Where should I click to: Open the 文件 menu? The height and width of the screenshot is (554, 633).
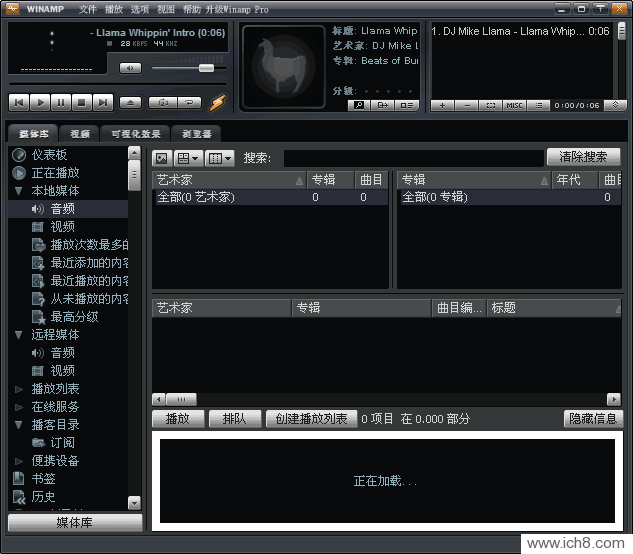pos(88,9)
